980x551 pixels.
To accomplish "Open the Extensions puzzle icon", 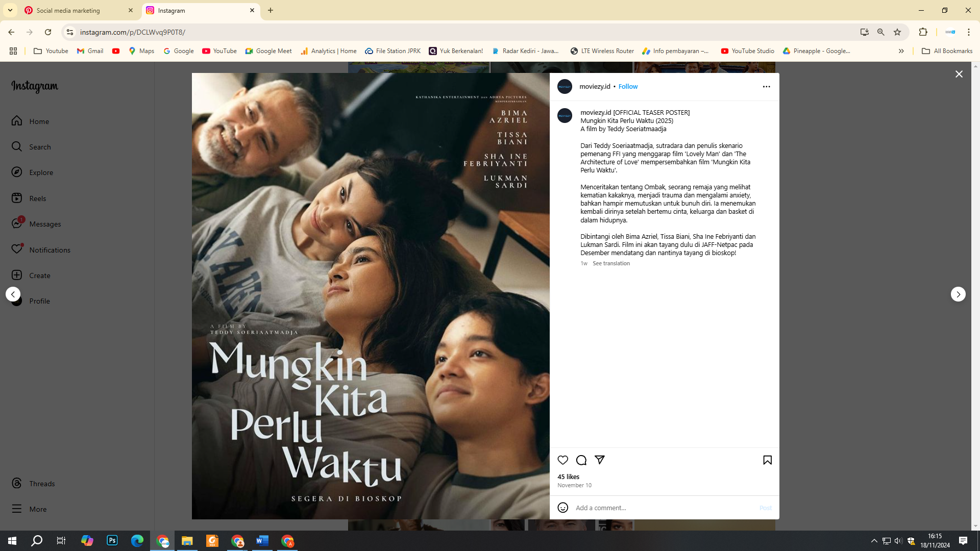I will [x=923, y=32].
